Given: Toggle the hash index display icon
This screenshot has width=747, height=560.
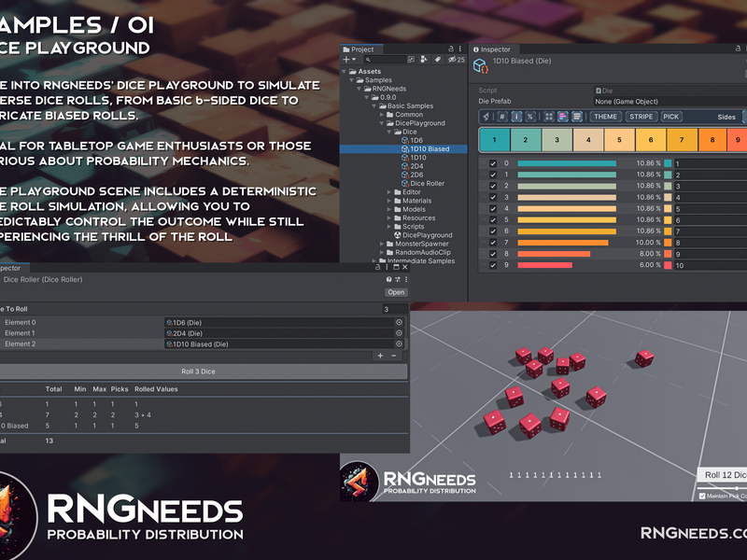Looking at the screenshot, I should 502,117.
